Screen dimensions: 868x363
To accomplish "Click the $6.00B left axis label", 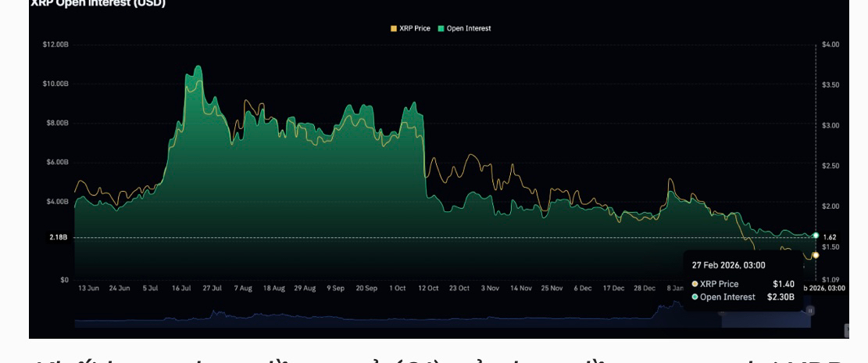I will (56, 163).
